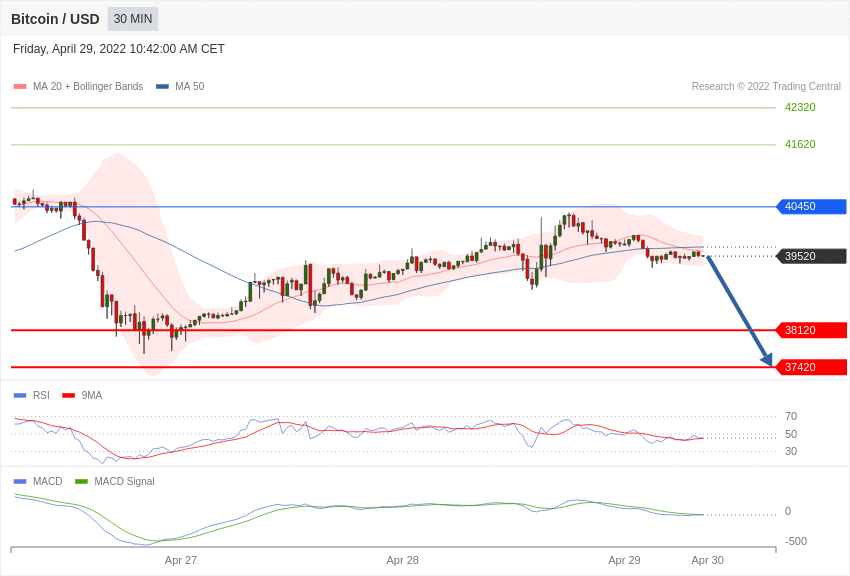Click the MACD legend color swatch
The height and width of the screenshot is (576, 850).
coord(20,481)
